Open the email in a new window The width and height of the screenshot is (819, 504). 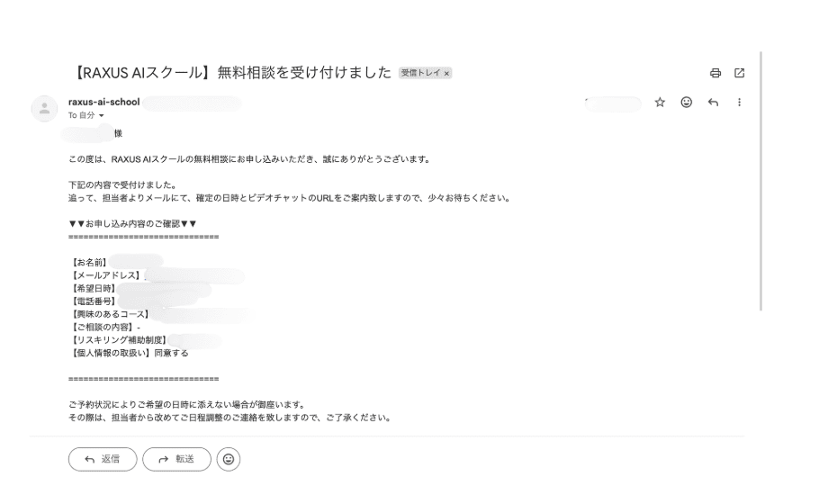pyautogui.click(x=740, y=74)
